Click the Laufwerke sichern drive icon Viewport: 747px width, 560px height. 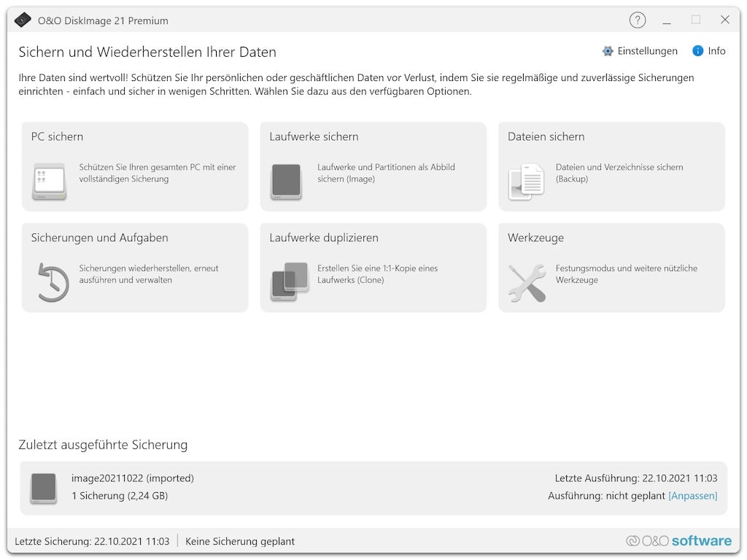(287, 182)
